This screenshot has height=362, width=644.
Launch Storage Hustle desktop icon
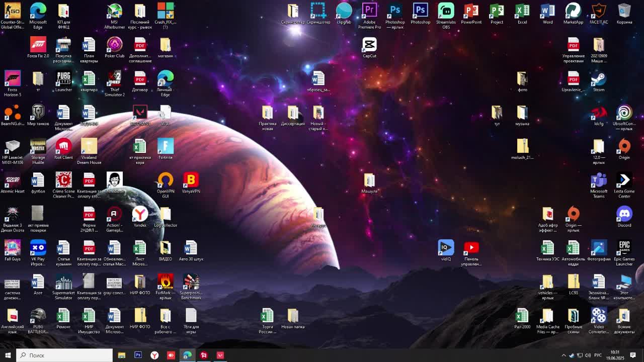38,151
